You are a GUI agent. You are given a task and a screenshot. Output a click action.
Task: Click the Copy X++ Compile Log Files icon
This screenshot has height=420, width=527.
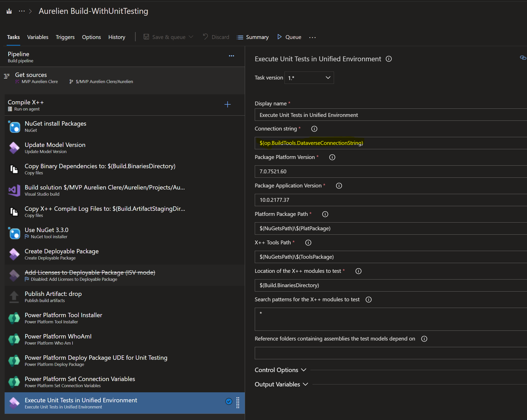14,212
